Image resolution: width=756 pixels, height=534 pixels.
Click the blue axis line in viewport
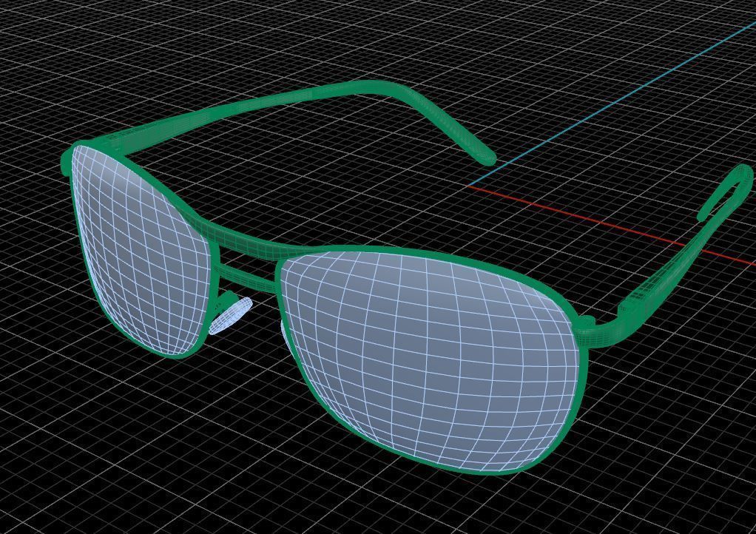coord(612,104)
